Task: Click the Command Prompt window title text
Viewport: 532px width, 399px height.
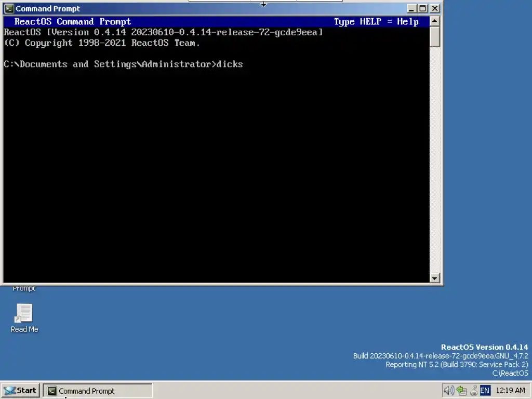Action: [48, 8]
